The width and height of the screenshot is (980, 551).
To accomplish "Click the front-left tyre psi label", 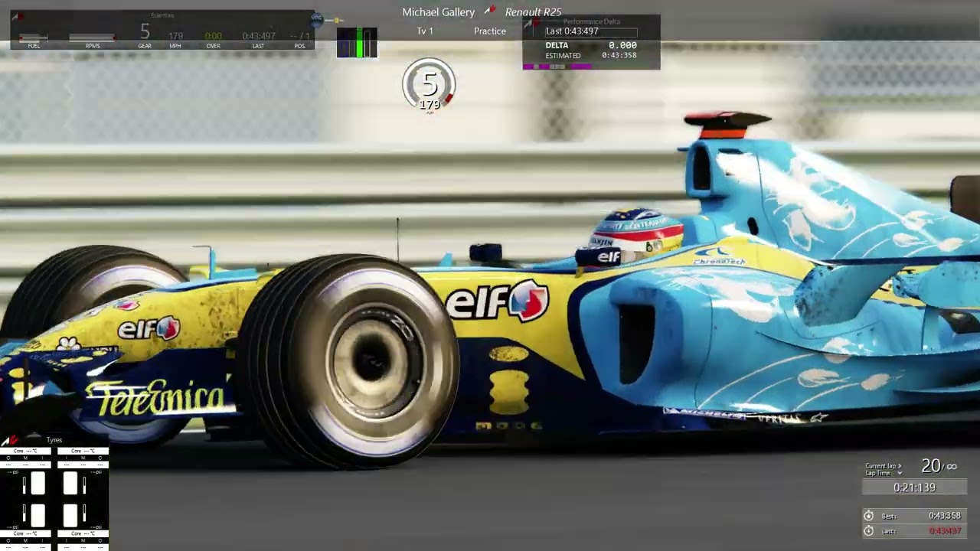I will pos(13,472).
